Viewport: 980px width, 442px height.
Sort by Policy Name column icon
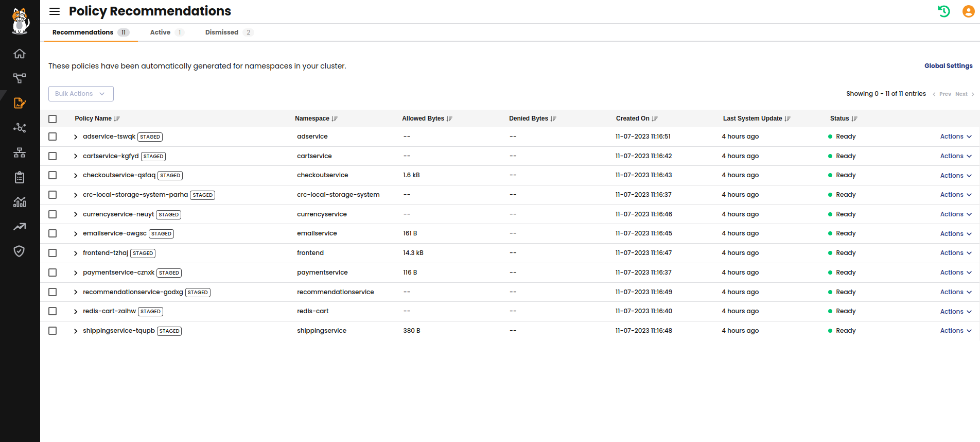pyautogui.click(x=117, y=119)
